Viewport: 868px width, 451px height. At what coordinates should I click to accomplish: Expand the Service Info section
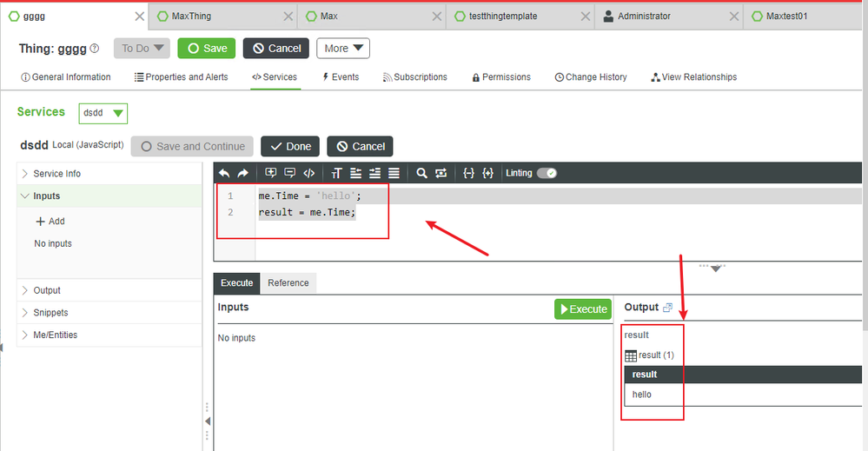pos(109,174)
